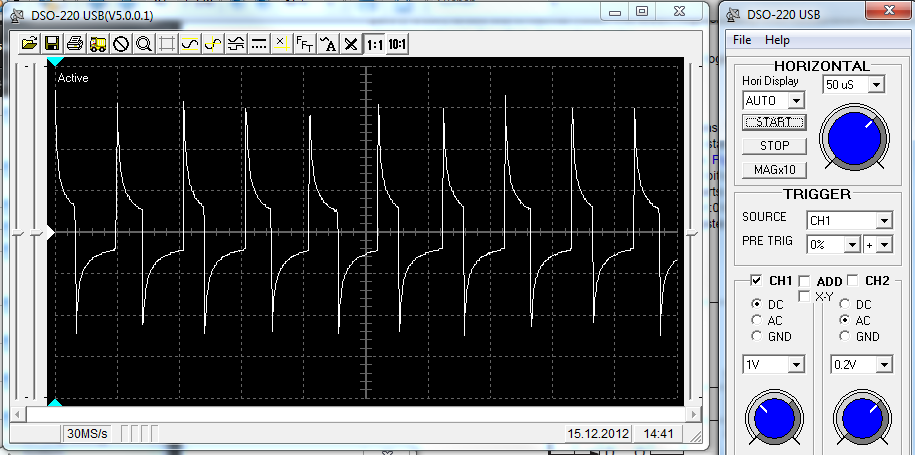Enable horizontal cursor lines on waveform icon

click(190, 43)
